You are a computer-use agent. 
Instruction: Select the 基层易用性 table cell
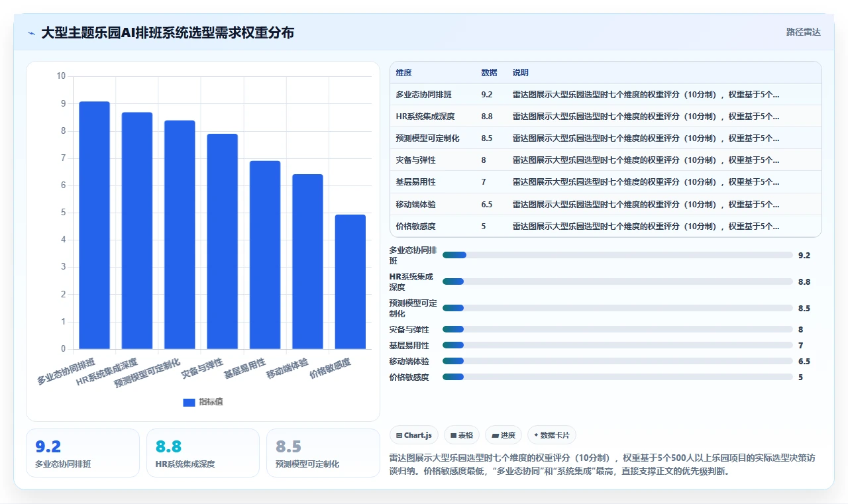pyautogui.click(x=415, y=182)
